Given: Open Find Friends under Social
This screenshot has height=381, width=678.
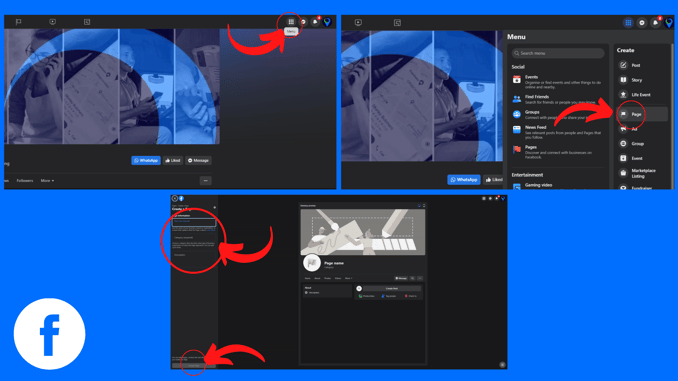Looking at the screenshot, I should (x=557, y=99).
